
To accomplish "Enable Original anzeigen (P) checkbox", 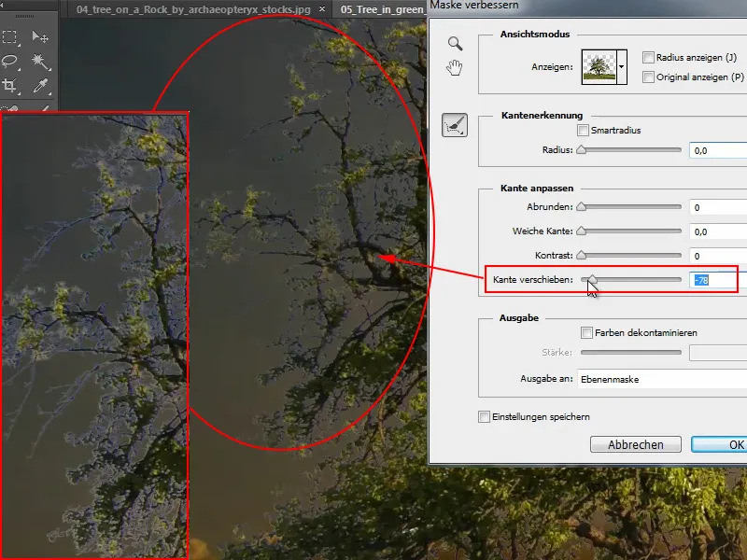I will click(648, 77).
